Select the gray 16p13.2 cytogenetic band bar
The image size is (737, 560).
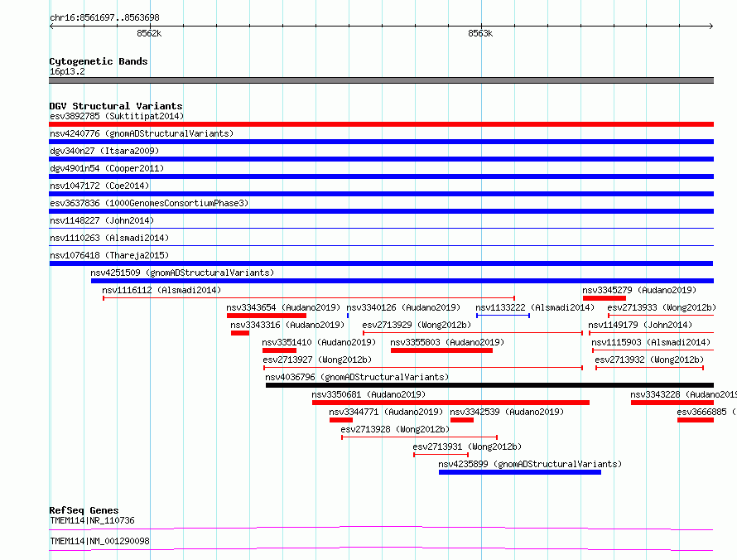[381, 80]
